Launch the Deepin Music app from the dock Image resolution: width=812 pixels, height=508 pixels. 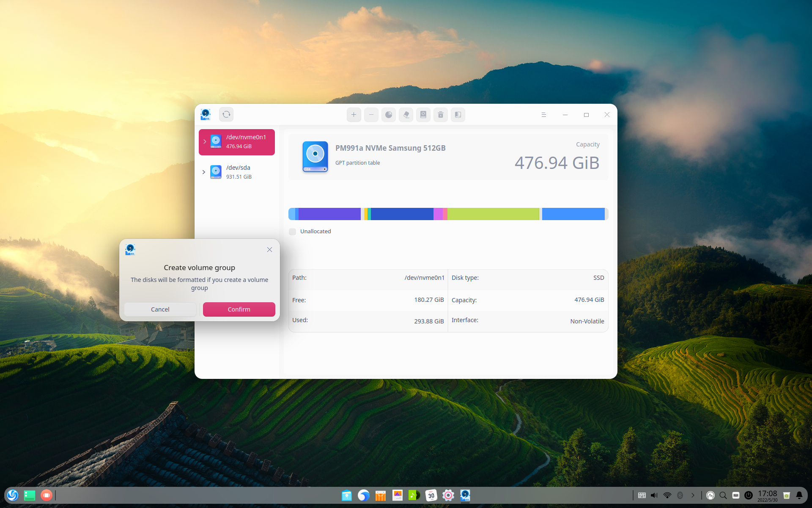(414, 495)
